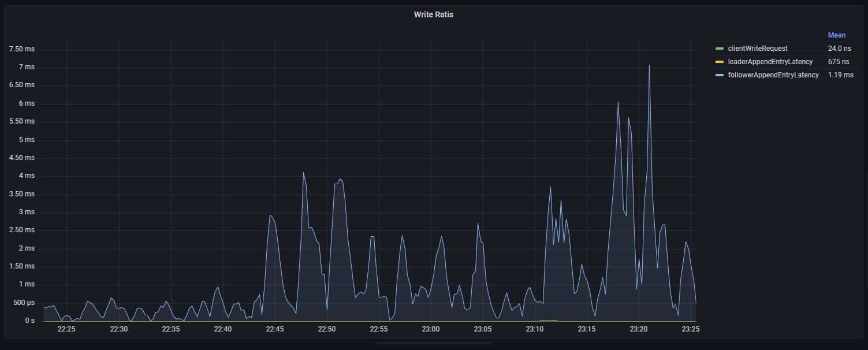Click the 23:20 time axis label

point(638,329)
